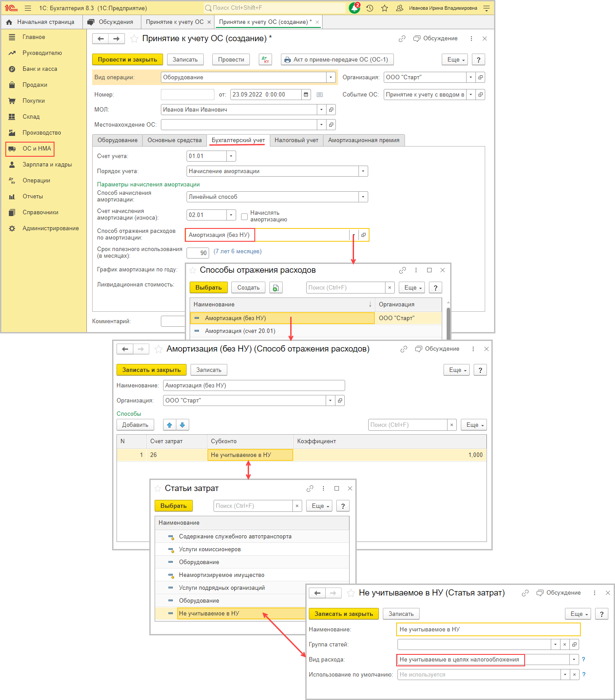
Task: Open Группа статей card icon
Action: click(x=574, y=645)
